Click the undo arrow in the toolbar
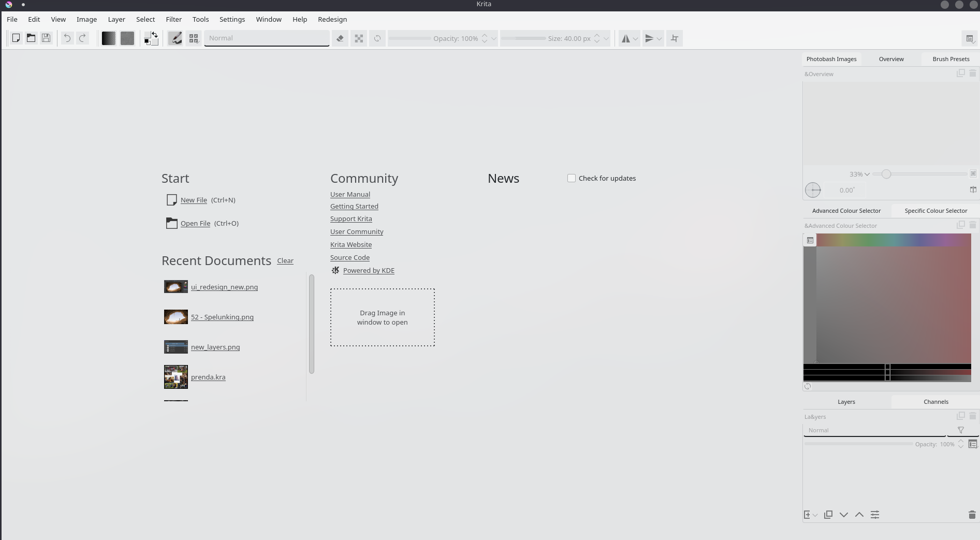 click(x=67, y=38)
